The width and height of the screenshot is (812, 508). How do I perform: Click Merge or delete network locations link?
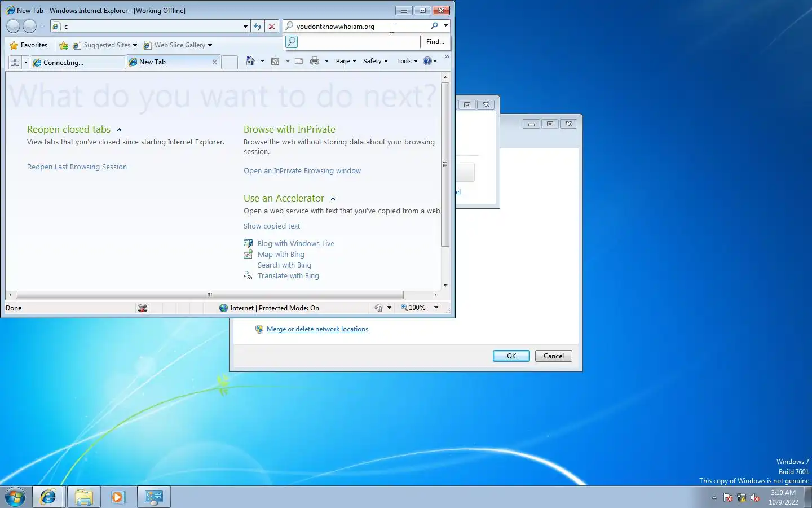(317, 329)
